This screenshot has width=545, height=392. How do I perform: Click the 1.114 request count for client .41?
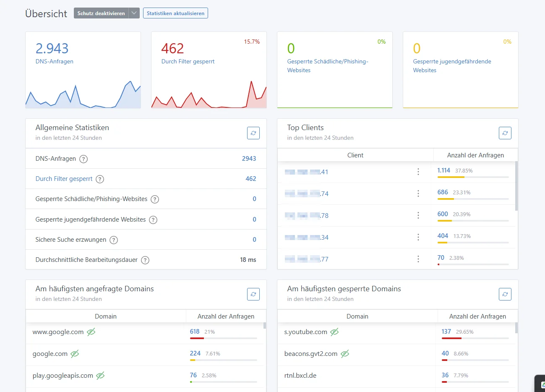coord(443,170)
